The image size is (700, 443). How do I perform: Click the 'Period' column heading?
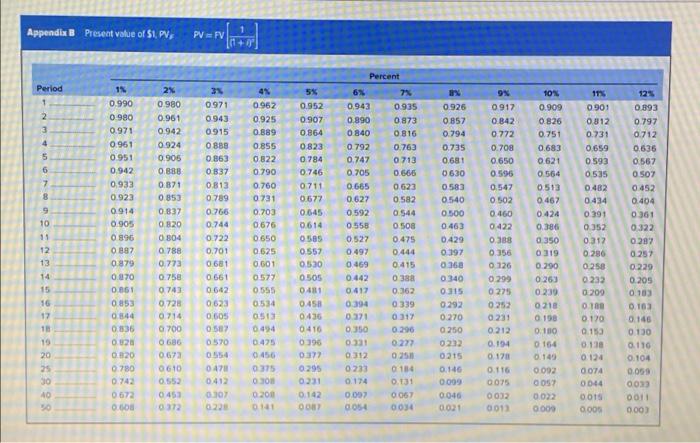click(50, 88)
